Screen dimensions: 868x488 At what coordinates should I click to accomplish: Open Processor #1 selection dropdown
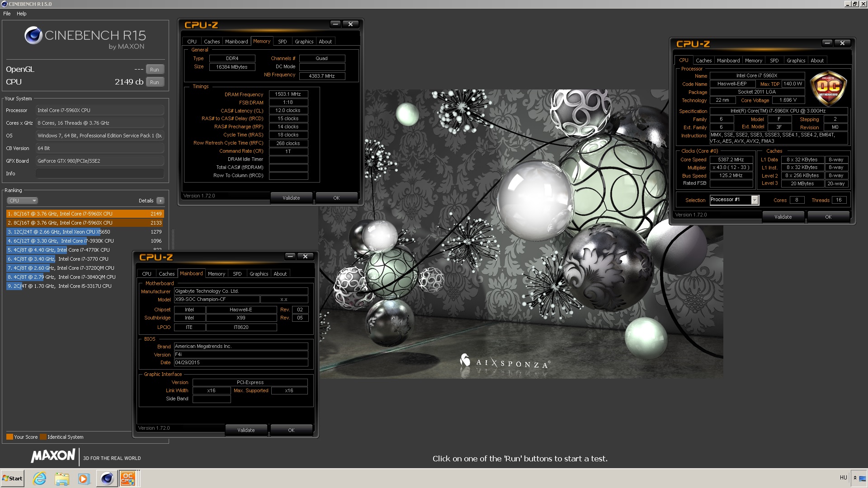click(755, 200)
